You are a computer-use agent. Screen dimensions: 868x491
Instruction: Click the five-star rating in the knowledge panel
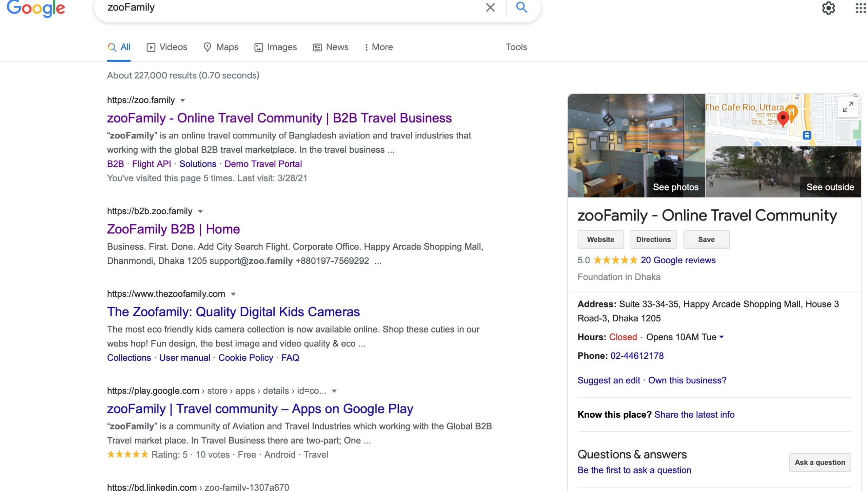tap(615, 260)
